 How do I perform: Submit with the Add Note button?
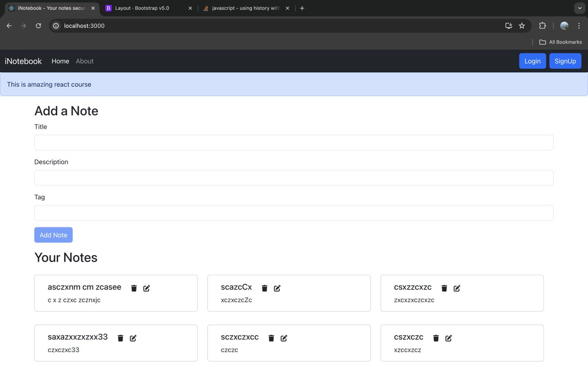53,235
